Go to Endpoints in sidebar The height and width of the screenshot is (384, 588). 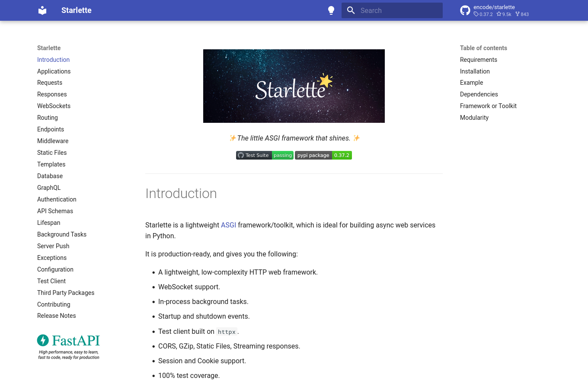coord(51,129)
